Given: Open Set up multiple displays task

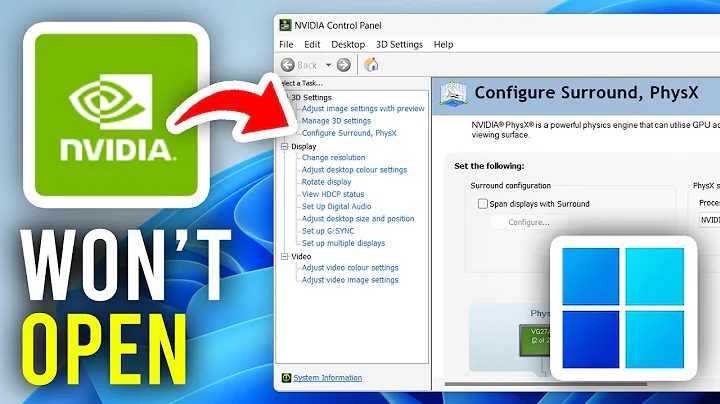Looking at the screenshot, I should (343, 243).
